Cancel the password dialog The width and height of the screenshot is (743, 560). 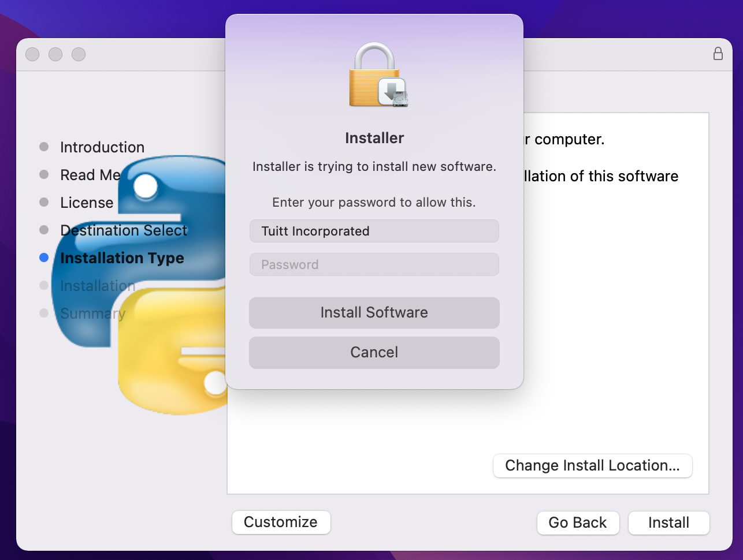[374, 353]
